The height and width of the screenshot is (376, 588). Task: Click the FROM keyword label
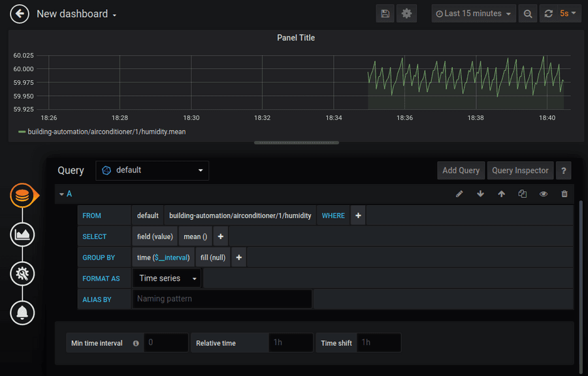tap(92, 215)
